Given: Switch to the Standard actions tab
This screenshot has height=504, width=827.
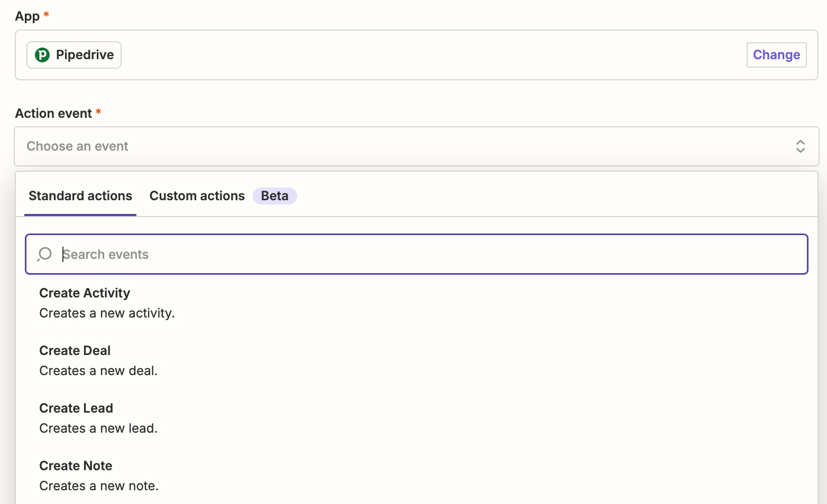Looking at the screenshot, I should click(x=80, y=196).
